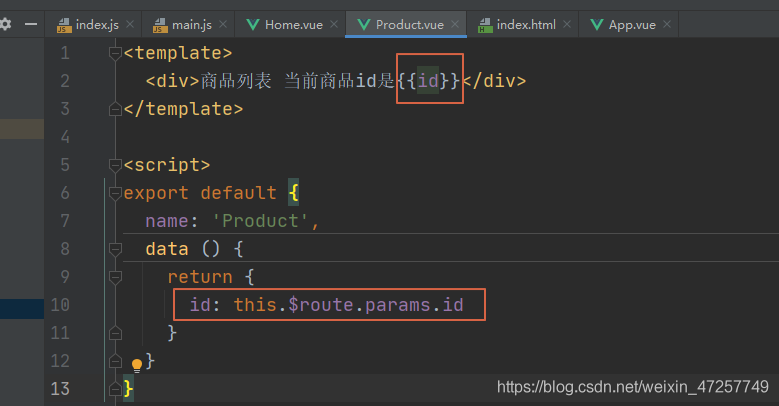Close the index.html tab
Image resolution: width=779 pixels, height=406 pixels.
(x=567, y=24)
